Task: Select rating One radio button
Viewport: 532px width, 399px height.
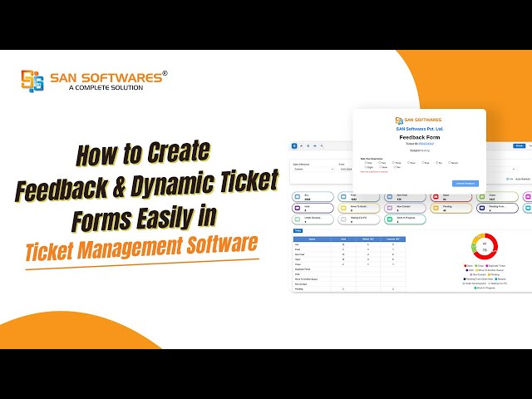Action: pyautogui.click(x=366, y=163)
